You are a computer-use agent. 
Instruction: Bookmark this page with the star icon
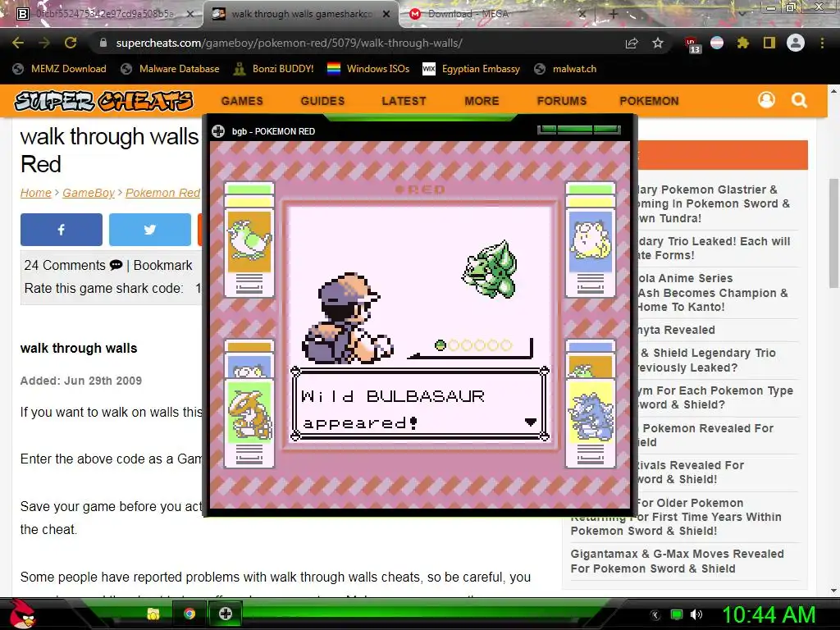(658, 43)
